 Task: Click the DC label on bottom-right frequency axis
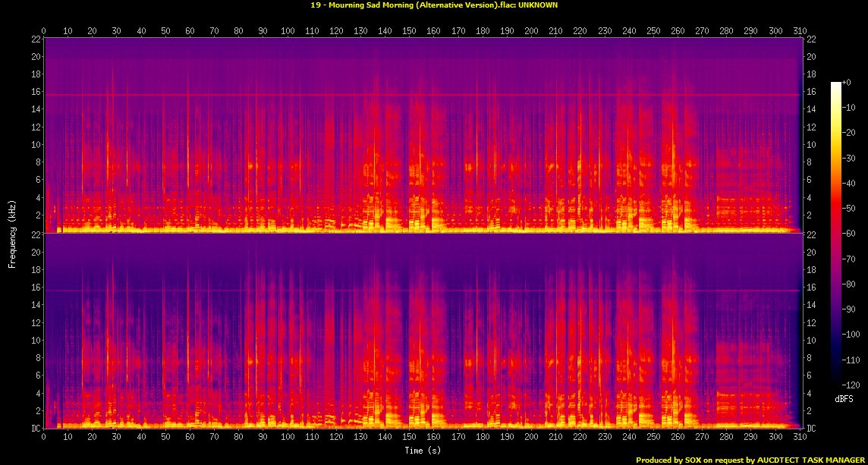(811, 429)
